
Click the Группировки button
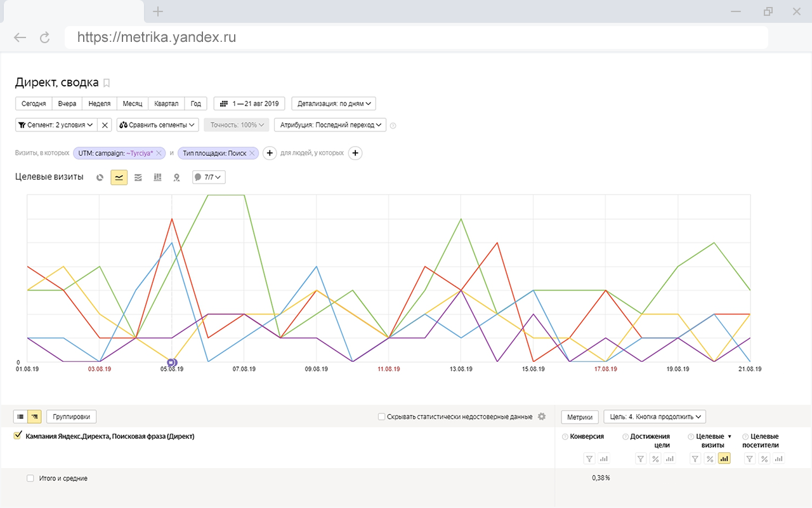[x=71, y=417]
